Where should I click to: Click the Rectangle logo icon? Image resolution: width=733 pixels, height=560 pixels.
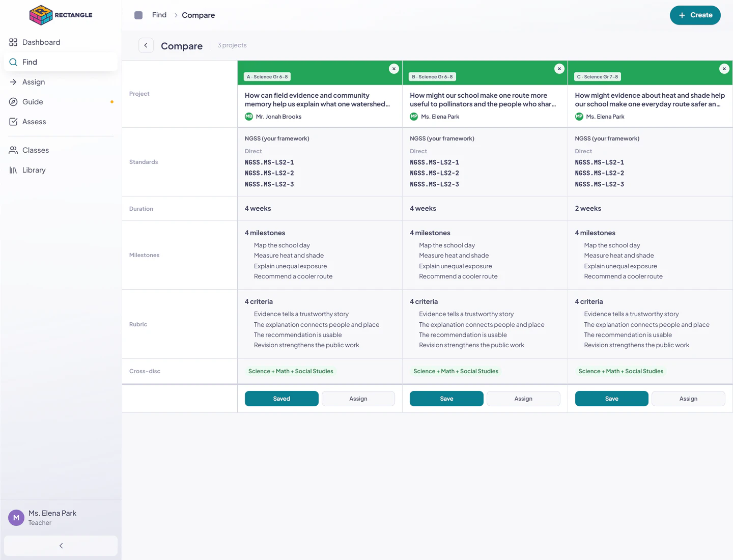click(41, 15)
